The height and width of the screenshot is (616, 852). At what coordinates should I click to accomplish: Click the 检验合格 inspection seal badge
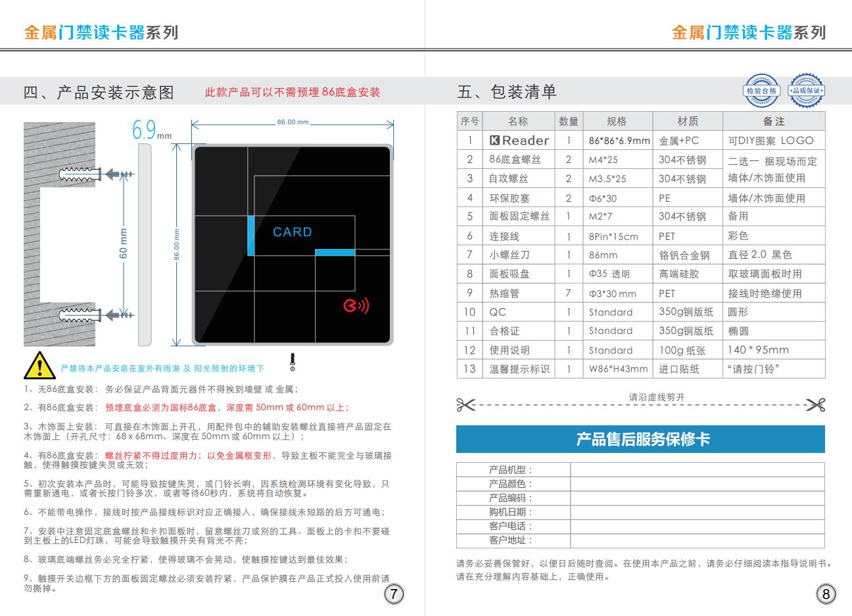coord(761,91)
